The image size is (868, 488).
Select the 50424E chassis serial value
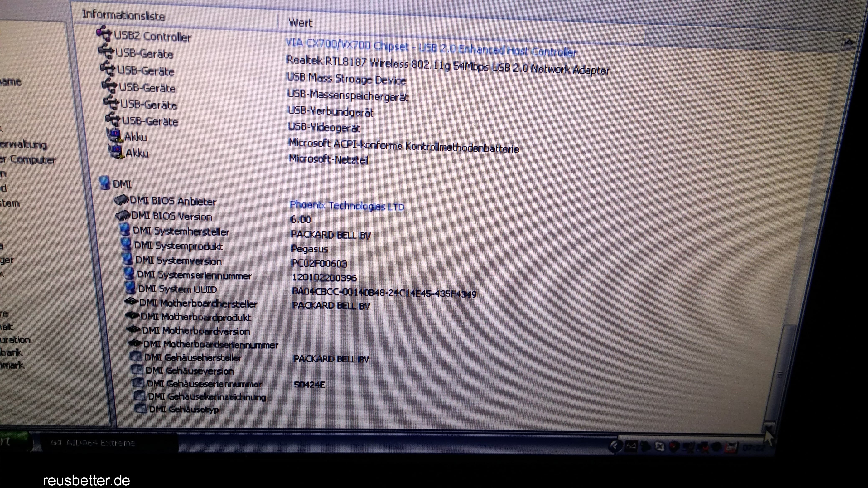pos(309,385)
